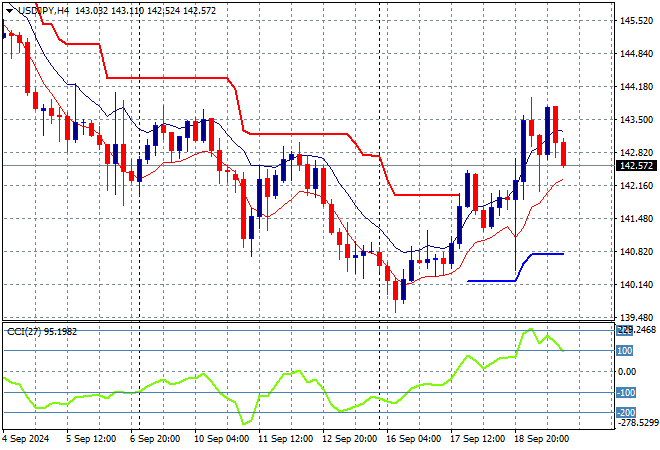Screen dimensions: 660x450
Task: Click the CCI(27) 95.1982 indicator label
Action: coord(42,332)
